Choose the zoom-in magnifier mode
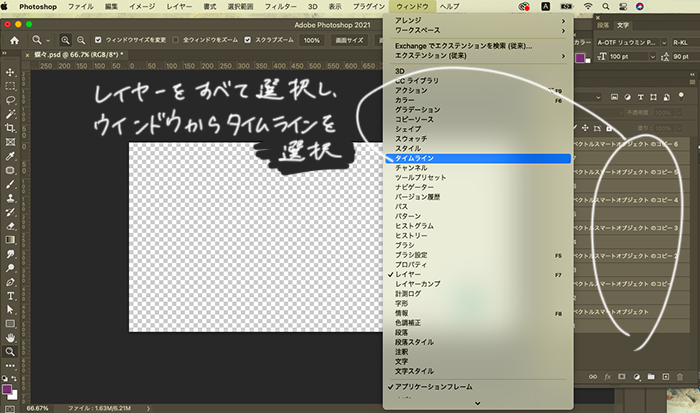 65,40
